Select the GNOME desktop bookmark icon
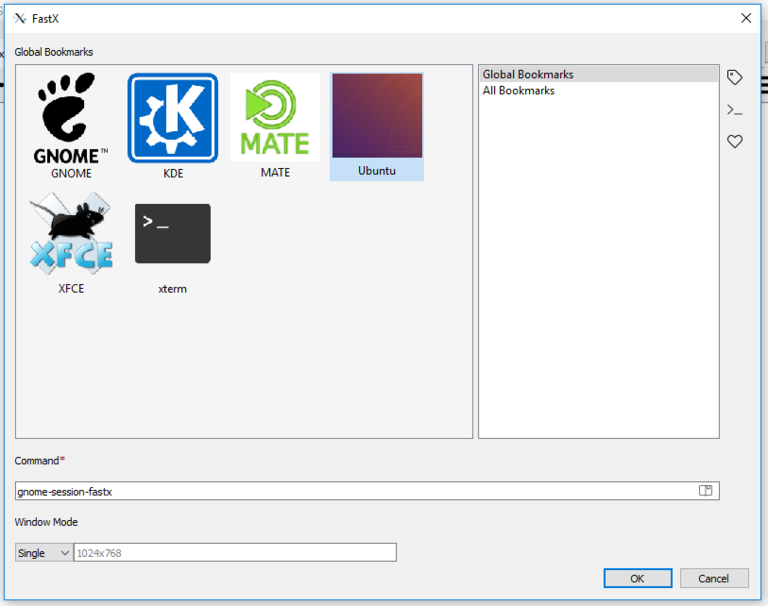 coord(72,118)
